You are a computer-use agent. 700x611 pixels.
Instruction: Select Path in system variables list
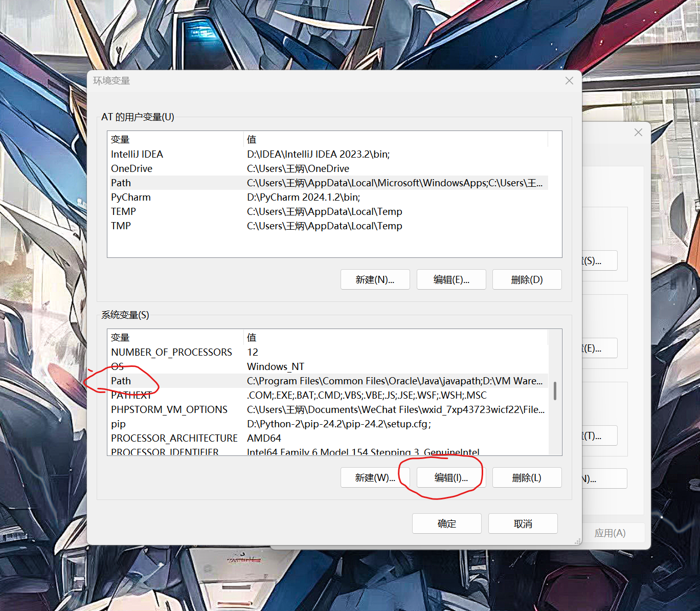tap(327, 381)
